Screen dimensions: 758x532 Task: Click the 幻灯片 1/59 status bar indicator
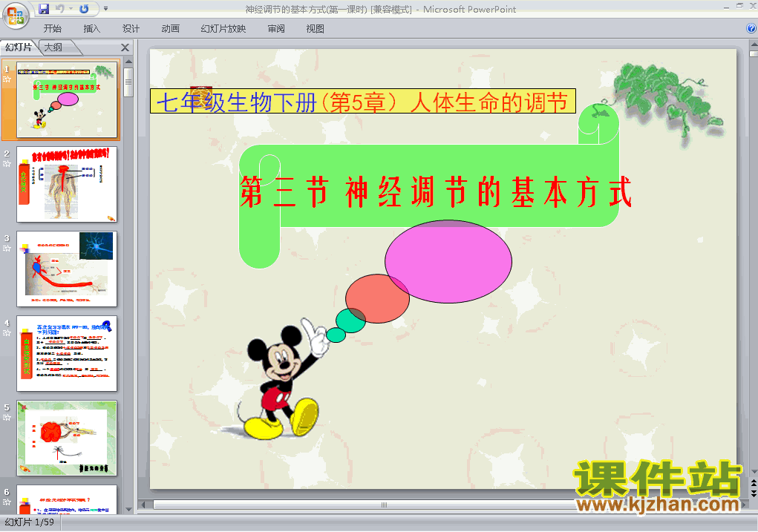coord(29,522)
